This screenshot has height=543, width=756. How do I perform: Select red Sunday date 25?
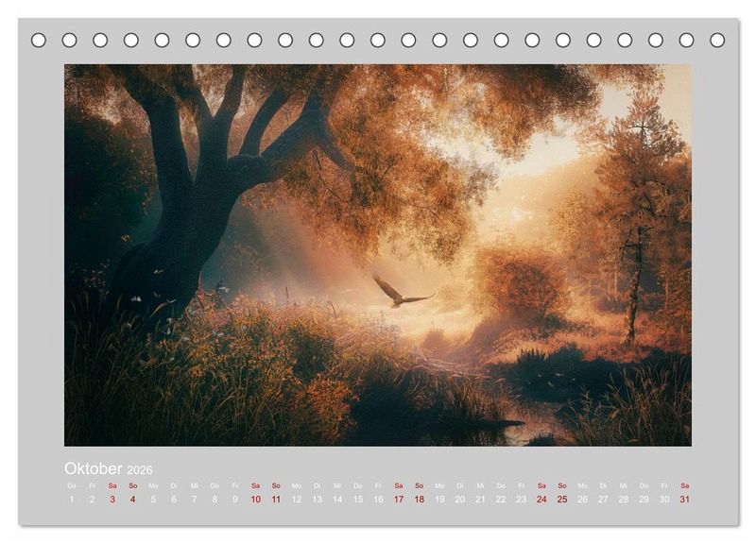[562, 500]
